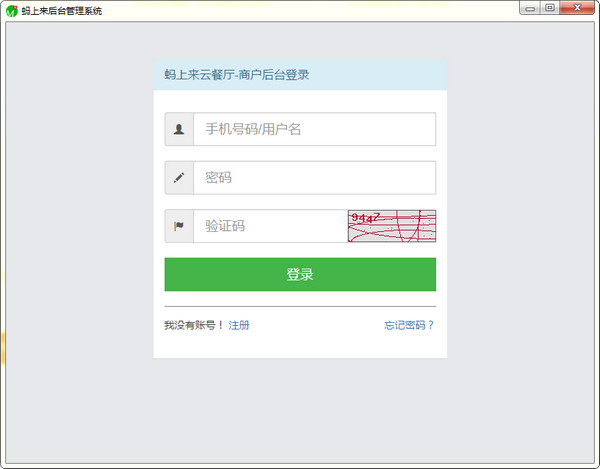Minimize the 蚂上来后台管理系统 window
600x469 pixels.
(x=530, y=8)
